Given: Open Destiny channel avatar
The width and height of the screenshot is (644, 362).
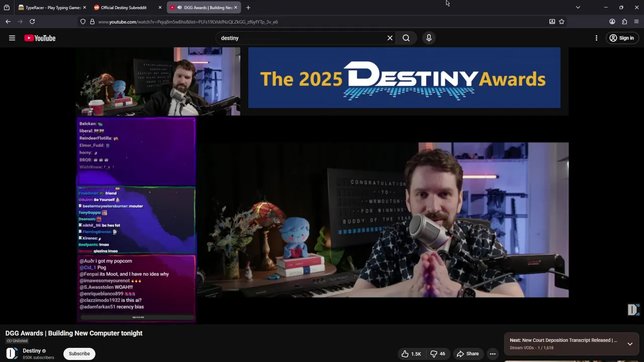Looking at the screenshot, I should tap(12, 353).
